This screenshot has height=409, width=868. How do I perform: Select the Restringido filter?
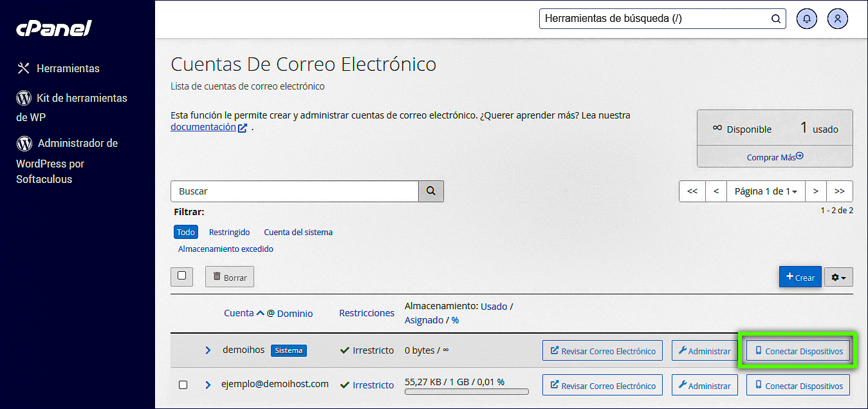click(x=229, y=232)
